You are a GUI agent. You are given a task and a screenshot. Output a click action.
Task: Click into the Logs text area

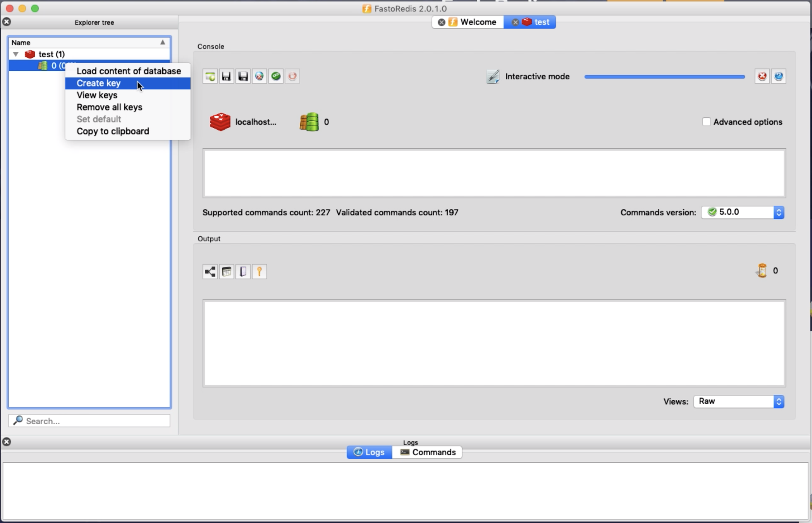click(406, 491)
